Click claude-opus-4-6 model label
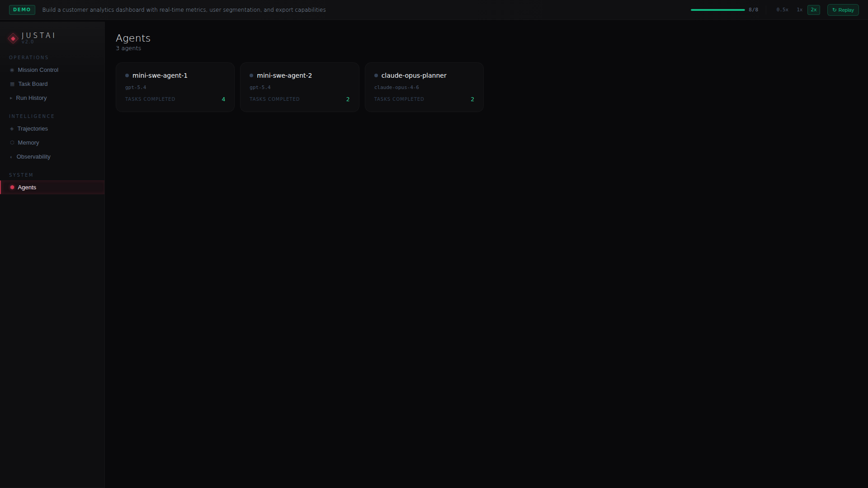868x488 pixels. pyautogui.click(x=396, y=88)
